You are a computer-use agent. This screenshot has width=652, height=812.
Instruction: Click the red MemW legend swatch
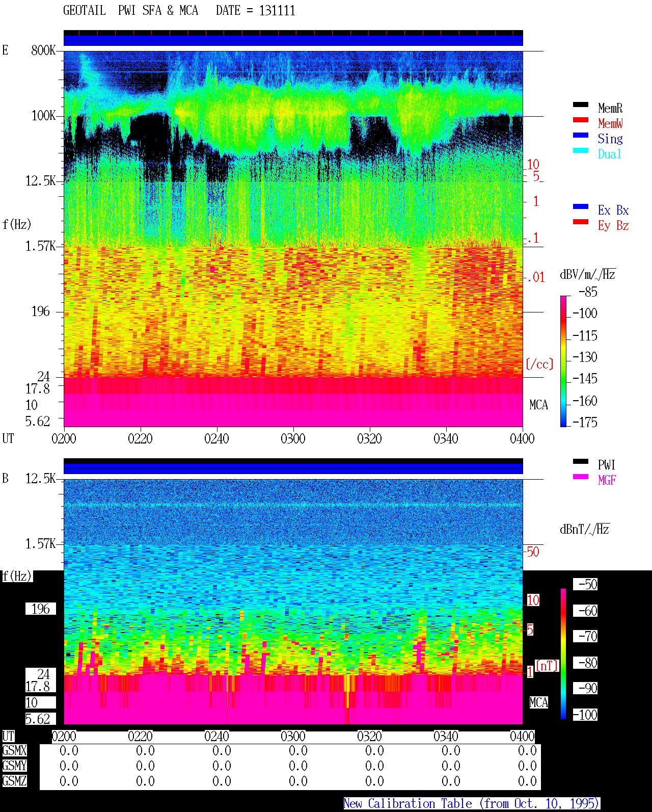coord(581,120)
